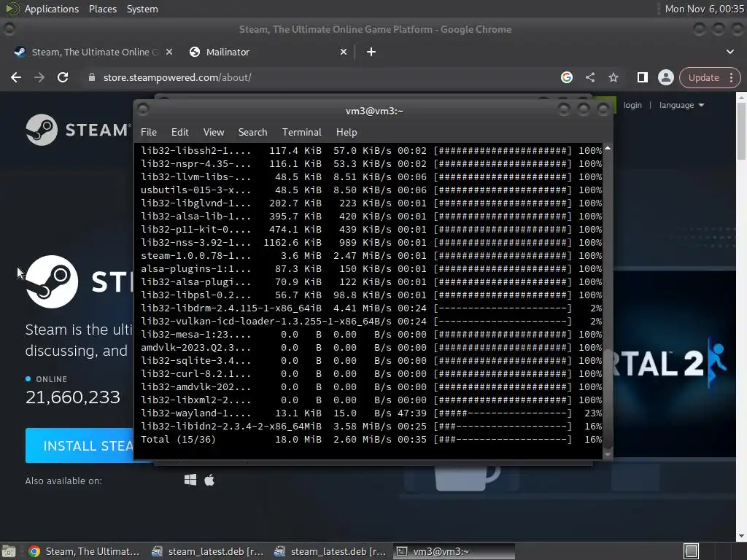Image resolution: width=747 pixels, height=560 pixels.
Task: Reload the Steam page
Action: [63, 77]
